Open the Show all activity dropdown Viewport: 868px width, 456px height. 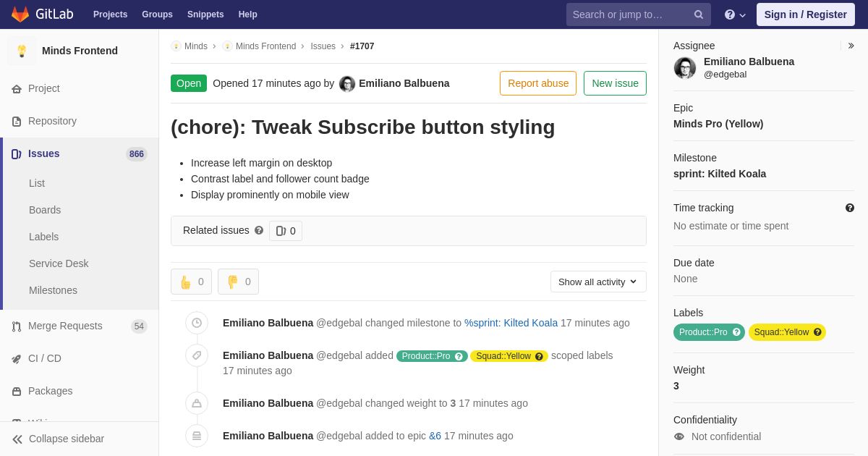pyautogui.click(x=598, y=282)
